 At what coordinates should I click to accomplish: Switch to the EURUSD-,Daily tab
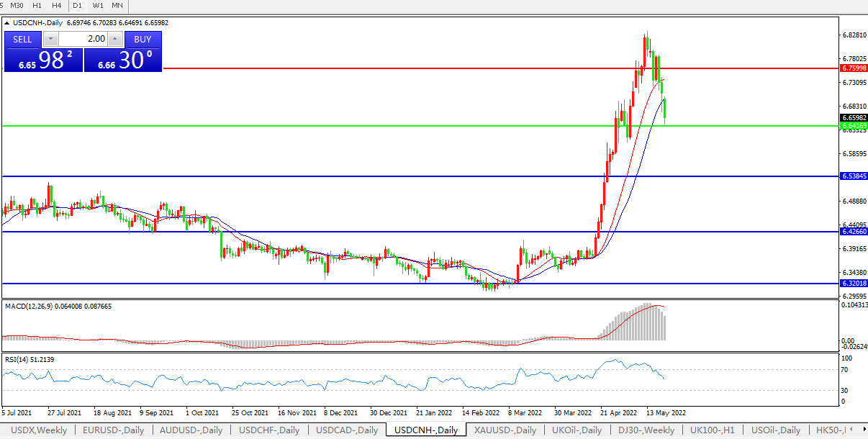point(113,430)
